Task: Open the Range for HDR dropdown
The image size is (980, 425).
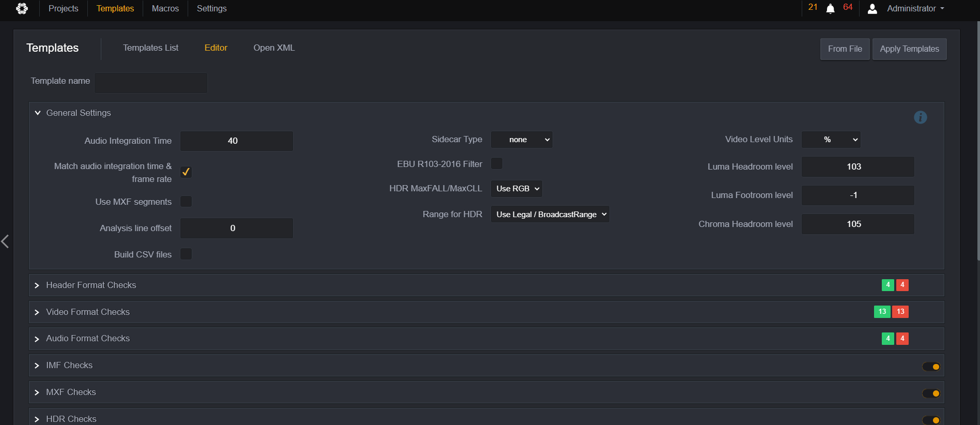Action: click(550, 215)
